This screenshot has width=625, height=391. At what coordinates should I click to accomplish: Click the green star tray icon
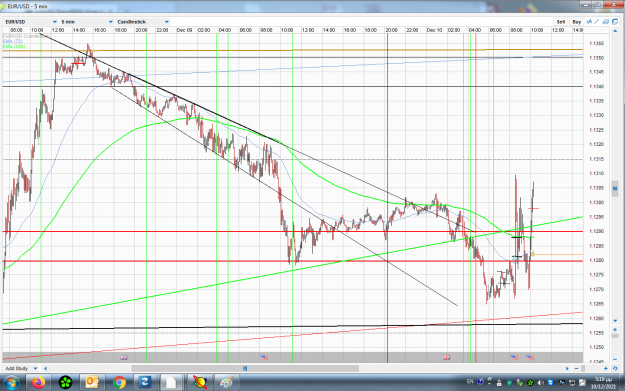tap(530, 383)
